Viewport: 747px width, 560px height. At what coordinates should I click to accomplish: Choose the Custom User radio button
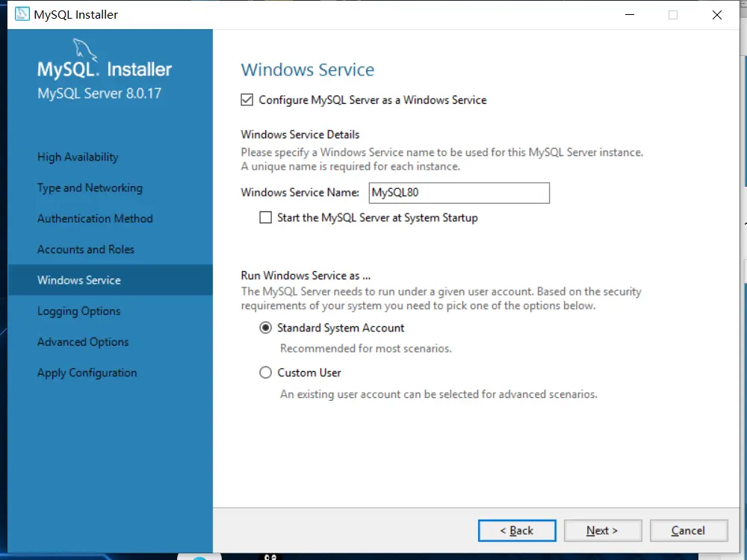(x=265, y=373)
